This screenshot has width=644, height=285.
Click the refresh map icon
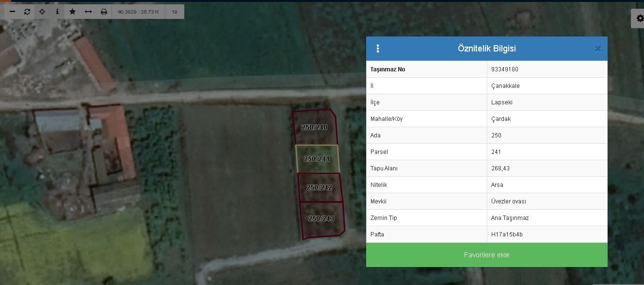click(x=27, y=12)
